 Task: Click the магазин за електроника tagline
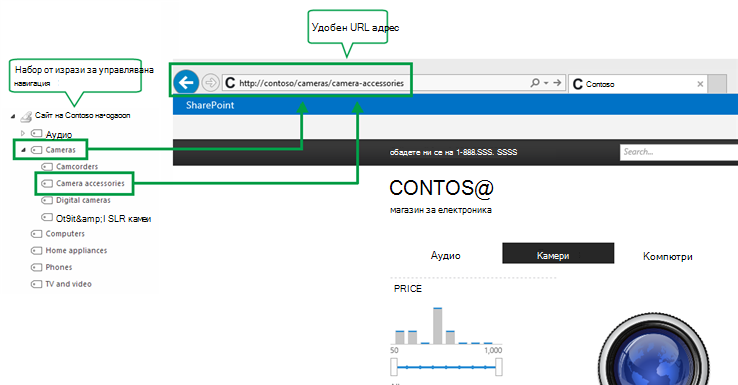pos(441,210)
